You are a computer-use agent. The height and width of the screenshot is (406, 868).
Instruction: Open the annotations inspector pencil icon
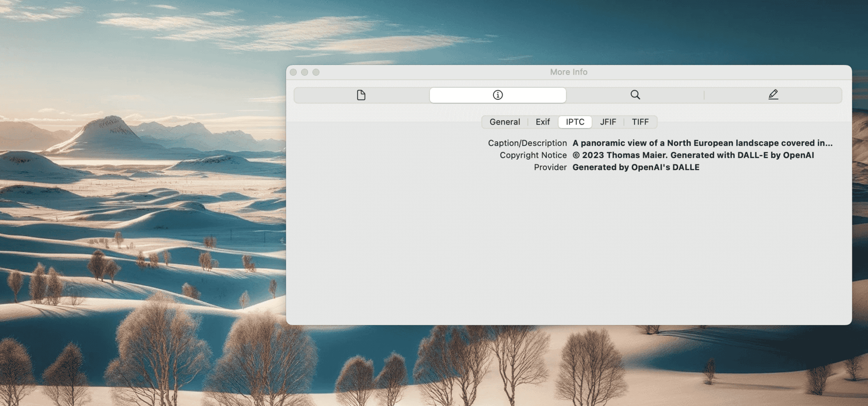tap(773, 95)
